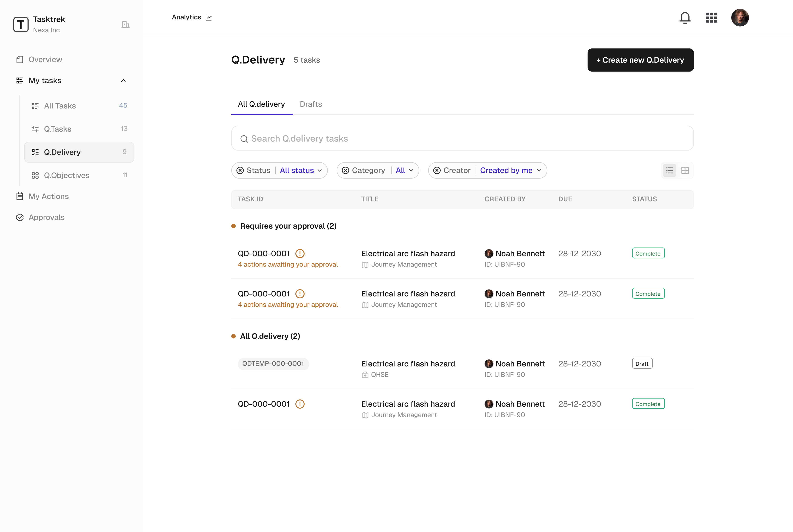Open Approvals in the sidebar
Screen dimensions: 793x532
click(40, 217)
